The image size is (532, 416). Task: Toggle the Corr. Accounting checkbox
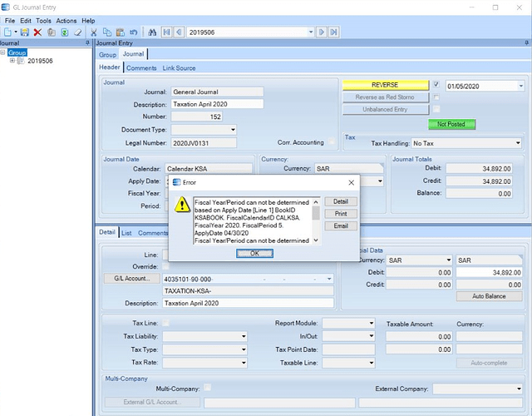coord(332,141)
